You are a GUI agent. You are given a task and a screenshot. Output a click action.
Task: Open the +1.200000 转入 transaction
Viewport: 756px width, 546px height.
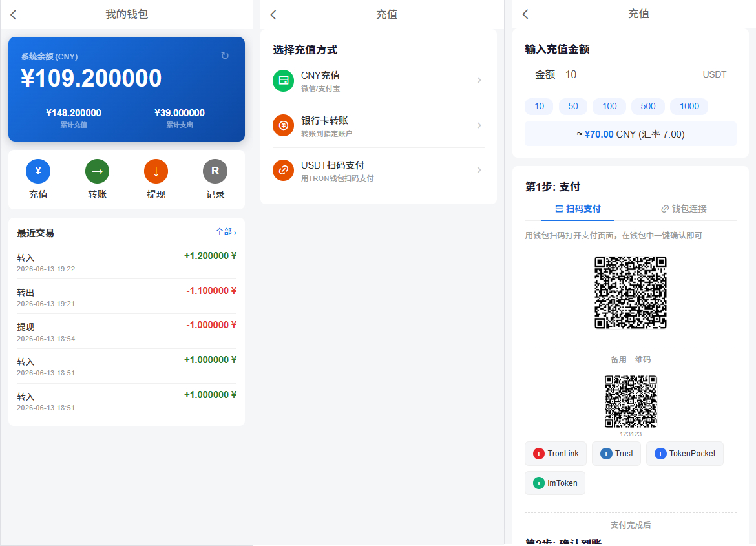click(x=126, y=262)
